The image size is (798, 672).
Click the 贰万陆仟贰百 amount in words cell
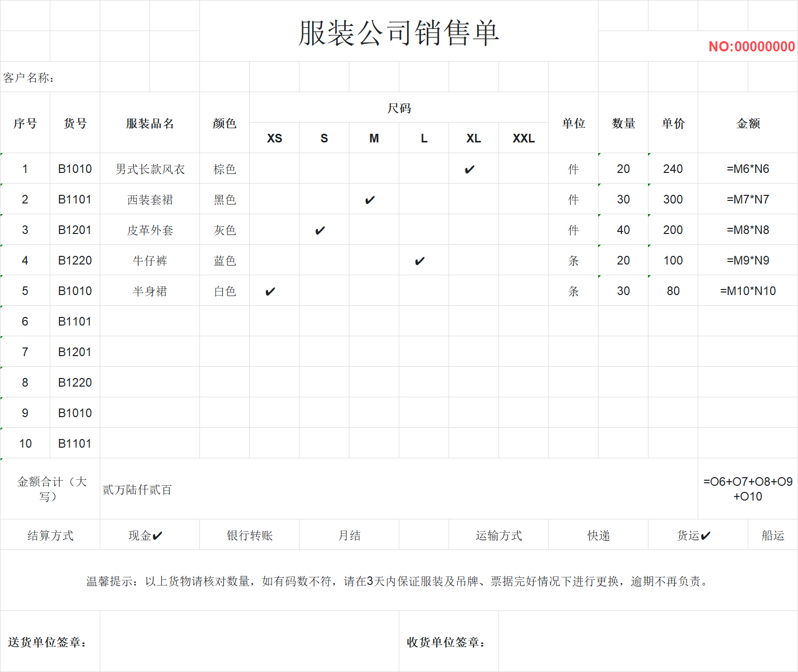click(x=137, y=490)
